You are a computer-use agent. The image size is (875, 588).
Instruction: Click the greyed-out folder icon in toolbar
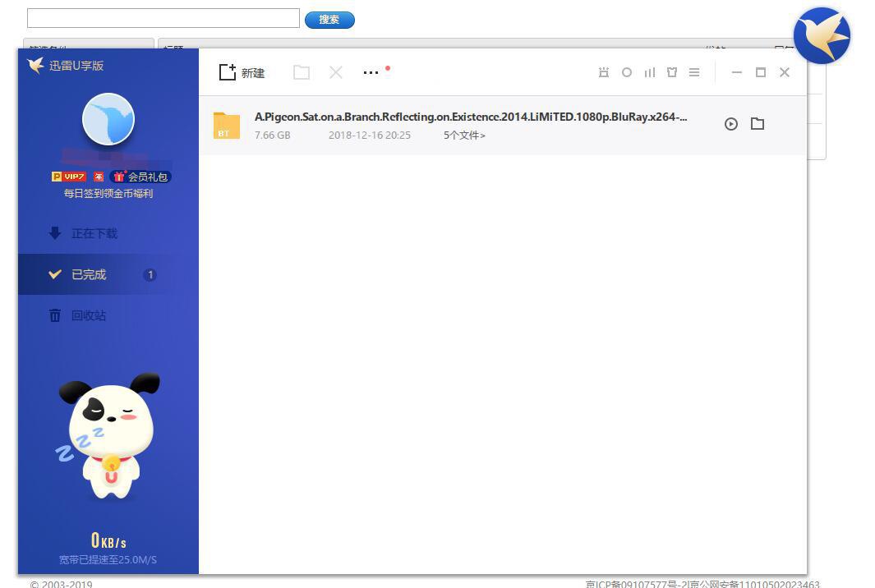click(x=302, y=72)
